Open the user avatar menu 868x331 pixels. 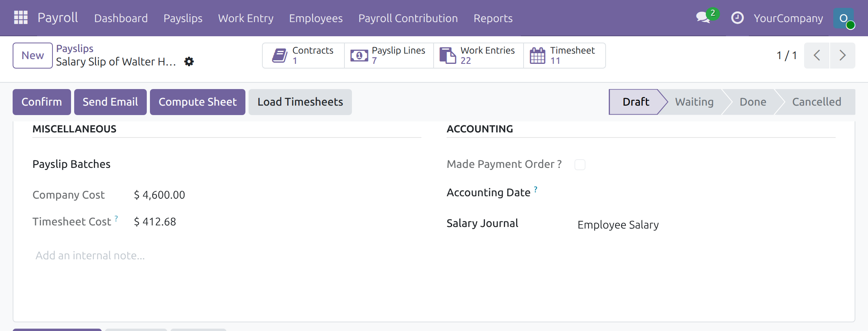tap(844, 18)
